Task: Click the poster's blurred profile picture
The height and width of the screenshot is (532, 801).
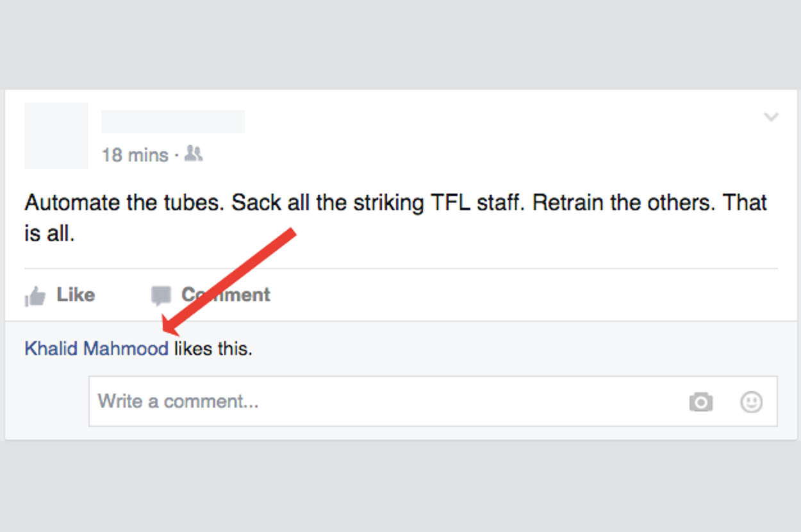Action: pyautogui.click(x=56, y=135)
